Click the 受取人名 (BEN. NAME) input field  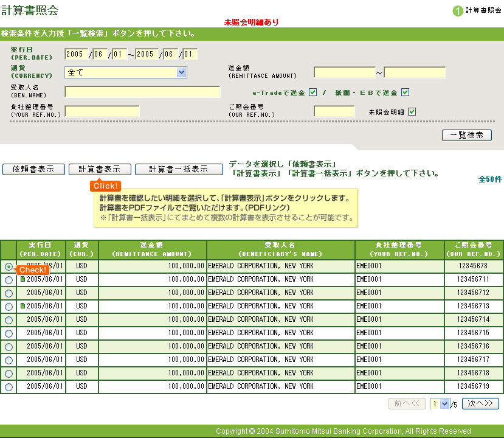(142, 92)
